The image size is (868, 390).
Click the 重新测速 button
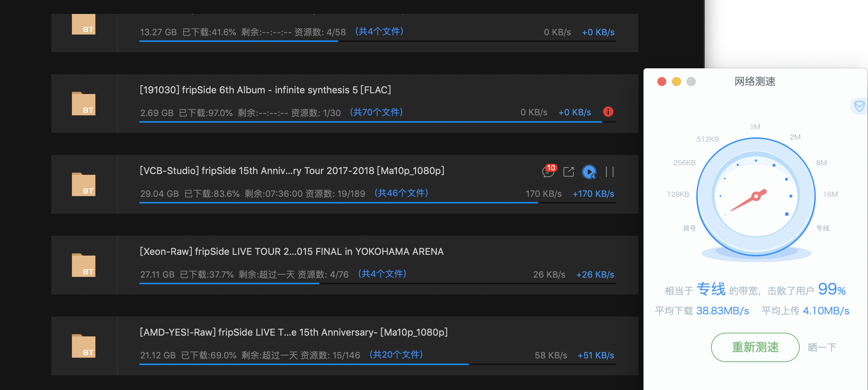755,347
